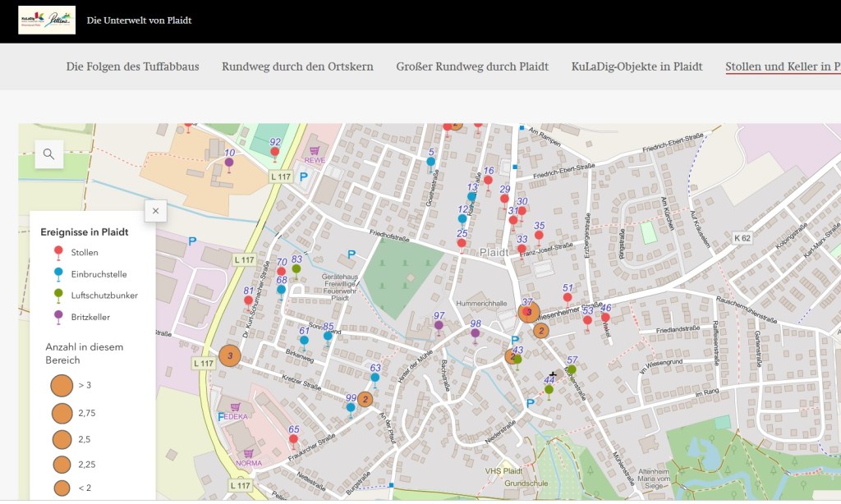This screenshot has width=841, height=504.
Task: Click the Die Unterwelt von Plaidt title
Action: 139,20
